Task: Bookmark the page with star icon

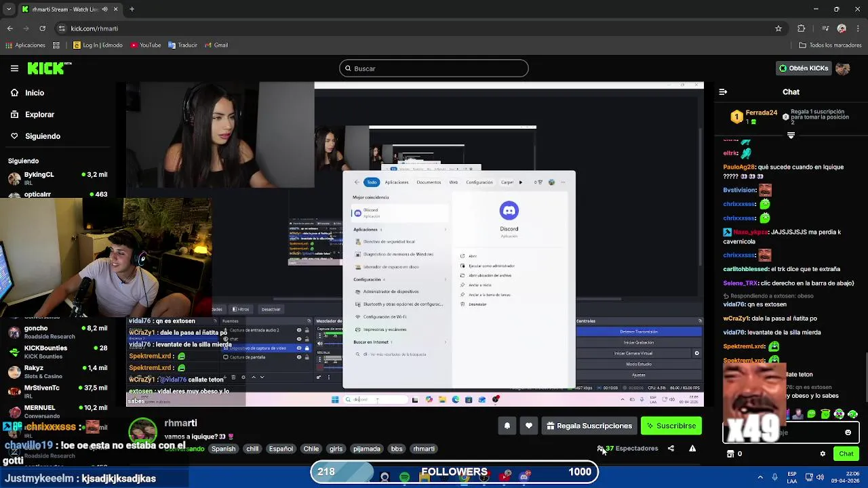Action: pyautogui.click(x=778, y=28)
